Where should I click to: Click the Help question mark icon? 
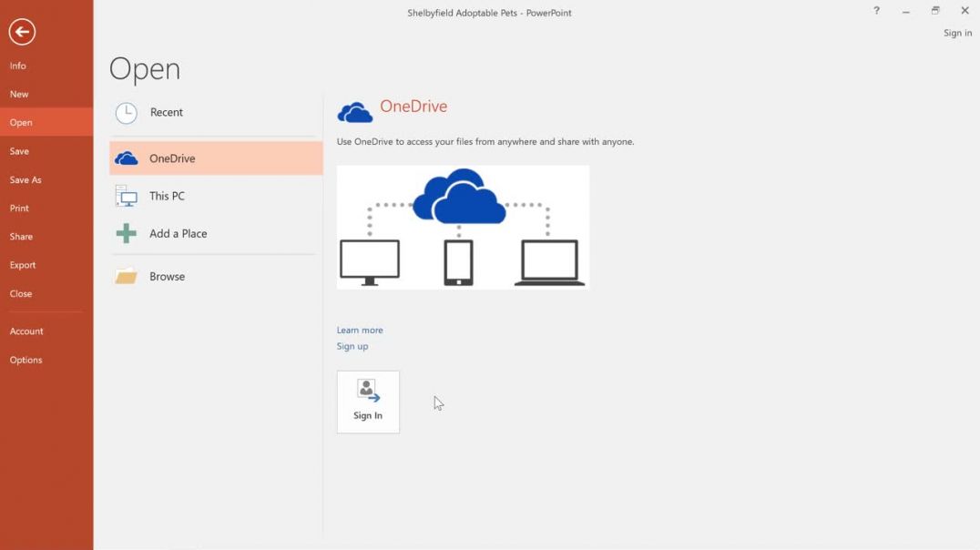[876, 11]
